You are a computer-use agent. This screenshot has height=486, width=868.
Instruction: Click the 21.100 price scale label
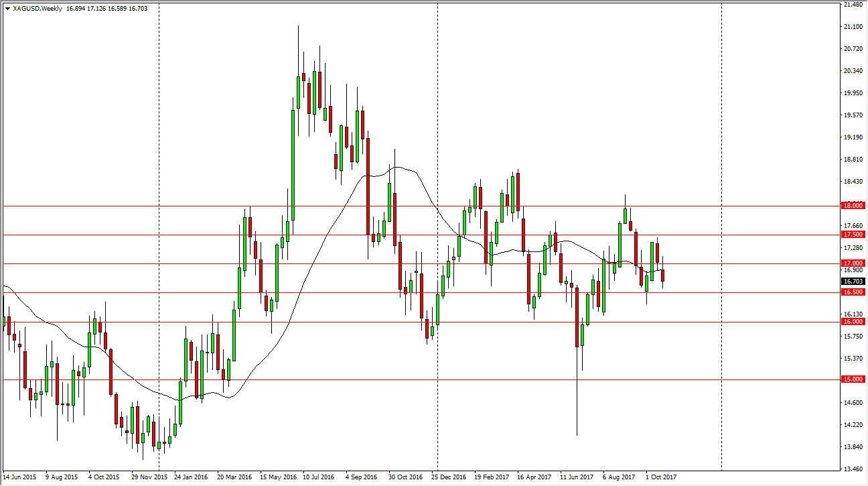click(x=854, y=27)
